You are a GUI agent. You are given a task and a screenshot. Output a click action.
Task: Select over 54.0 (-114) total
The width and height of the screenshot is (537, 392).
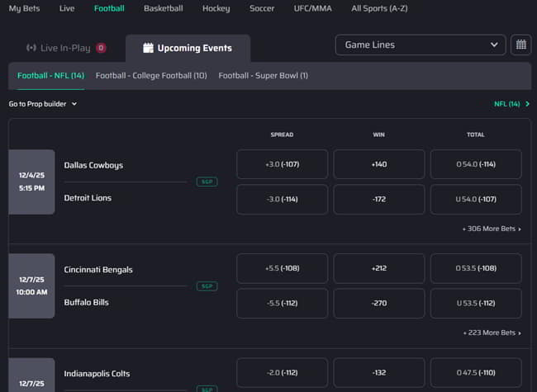476,164
